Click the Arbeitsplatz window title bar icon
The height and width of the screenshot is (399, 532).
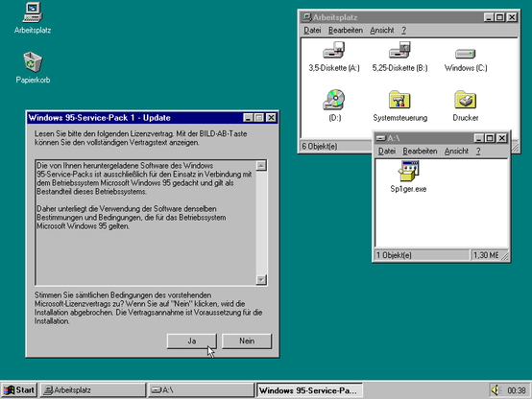pos(307,17)
